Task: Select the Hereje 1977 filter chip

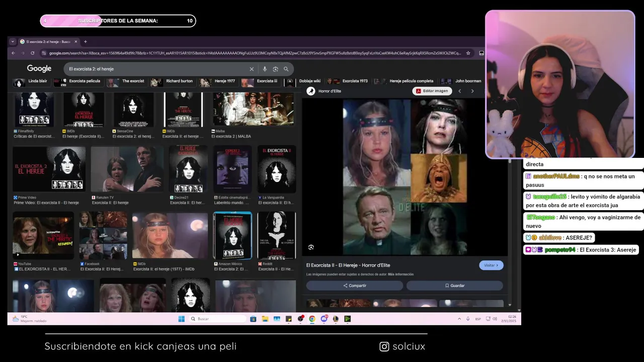Action: (x=218, y=81)
